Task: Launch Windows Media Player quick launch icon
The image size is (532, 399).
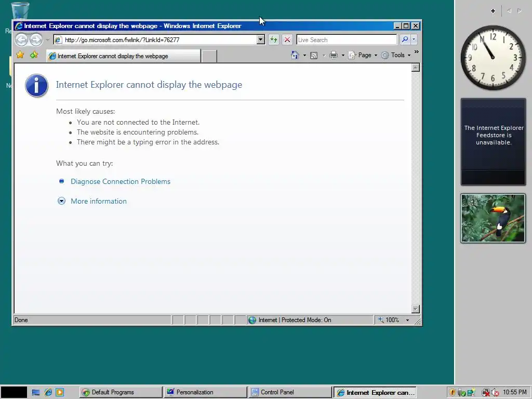Action: click(60, 393)
